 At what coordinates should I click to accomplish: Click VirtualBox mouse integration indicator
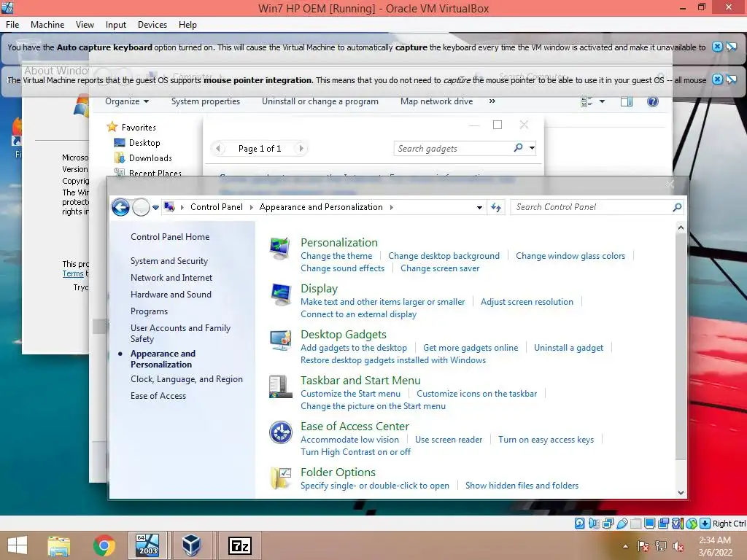692,524
